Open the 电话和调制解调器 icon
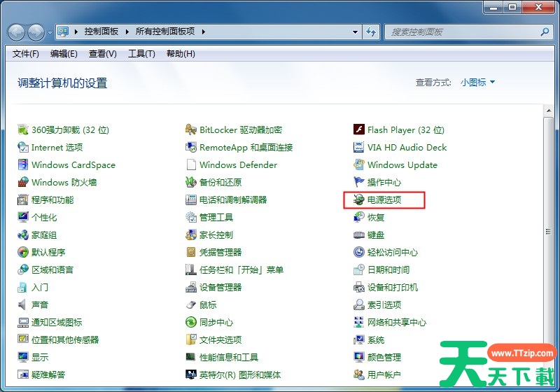The height and width of the screenshot is (392, 560). (191, 199)
